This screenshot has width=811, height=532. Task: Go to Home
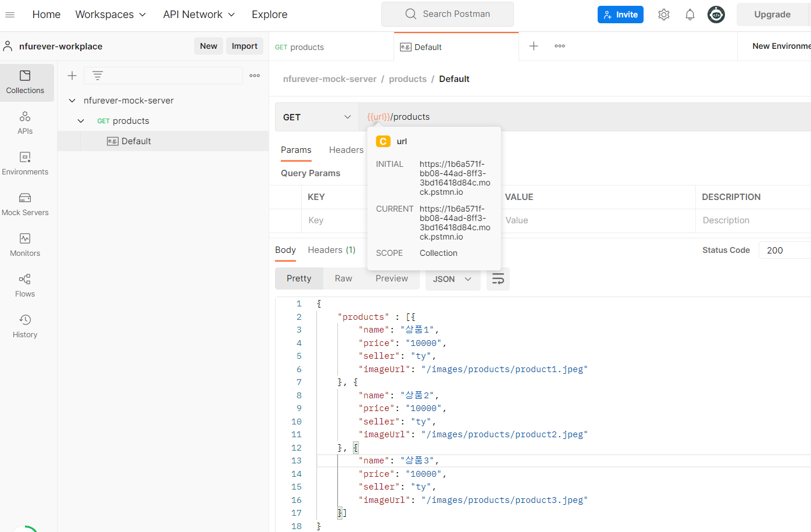(47, 15)
